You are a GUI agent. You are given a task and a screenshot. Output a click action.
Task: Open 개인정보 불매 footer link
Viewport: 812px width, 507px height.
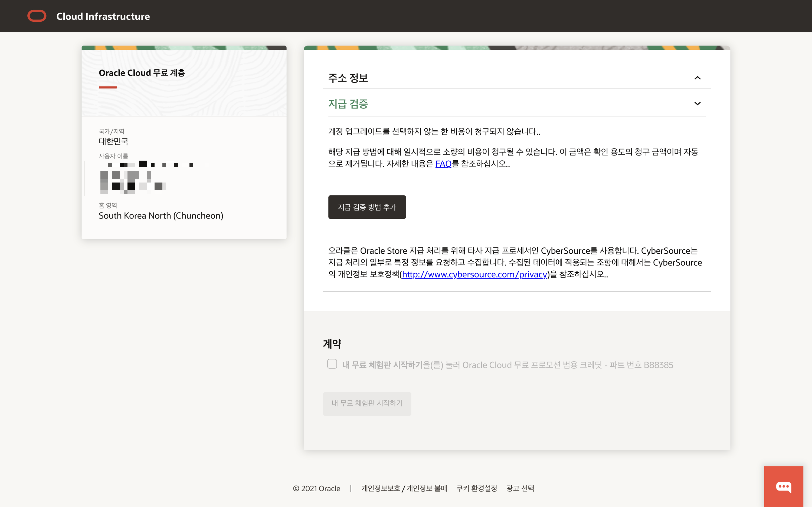[x=427, y=489]
